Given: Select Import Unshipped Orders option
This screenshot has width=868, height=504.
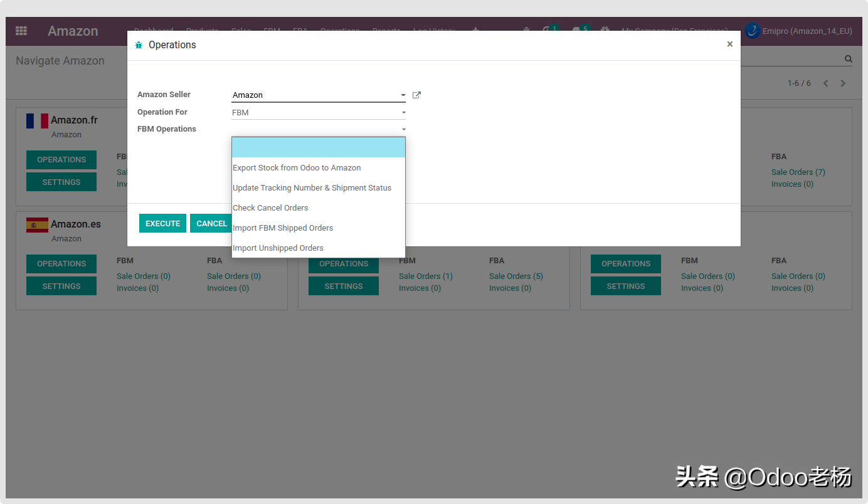Looking at the screenshot, I should pyautogui.click(x=319, y=248).
